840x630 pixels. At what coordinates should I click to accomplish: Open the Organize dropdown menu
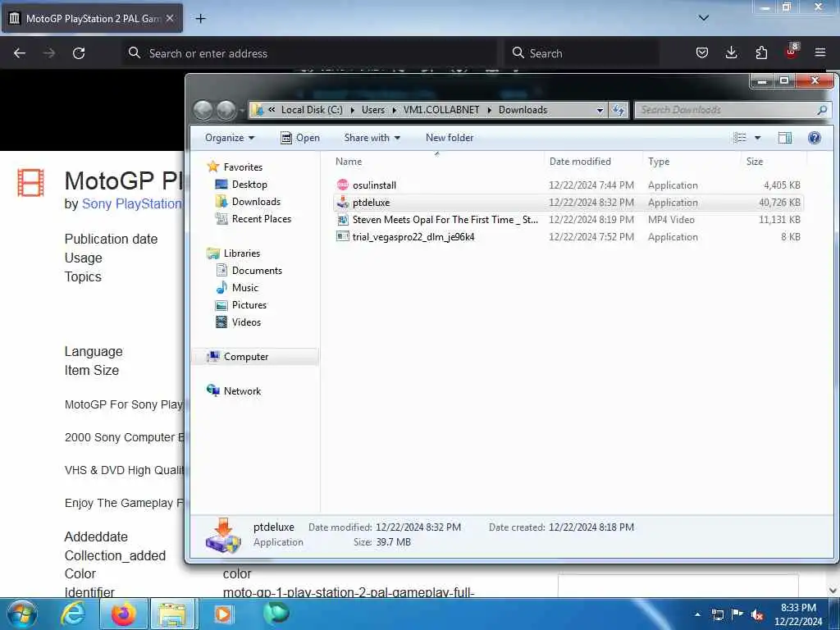point(230,138)
